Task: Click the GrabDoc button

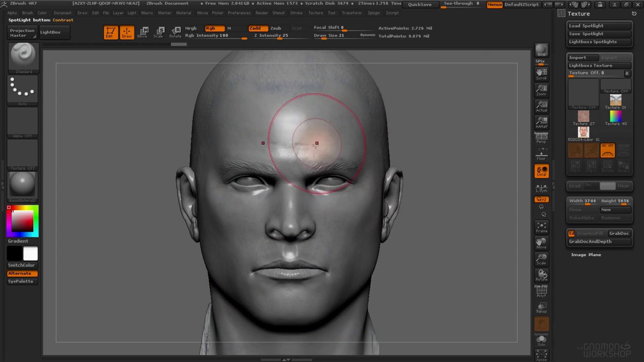Action: [619, 233]
